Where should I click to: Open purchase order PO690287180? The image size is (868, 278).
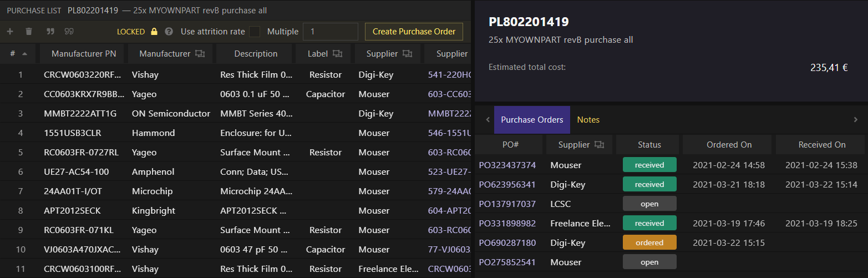click(507, 242)
